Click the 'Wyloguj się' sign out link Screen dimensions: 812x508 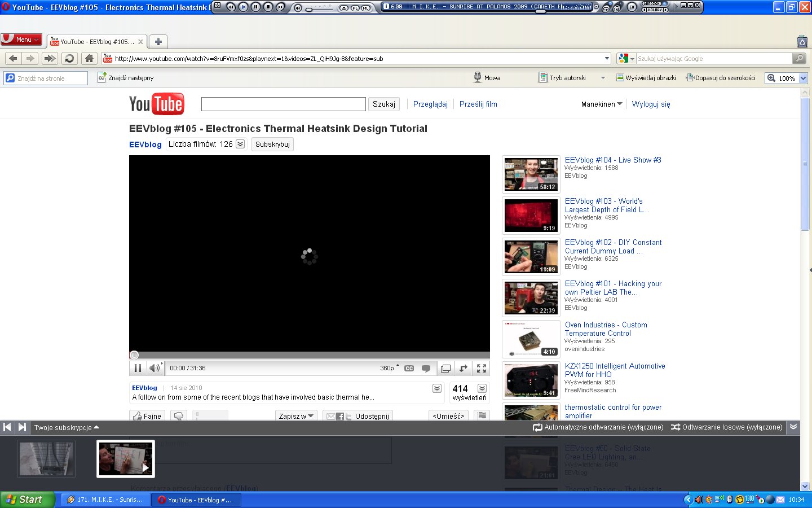point(651,104)
